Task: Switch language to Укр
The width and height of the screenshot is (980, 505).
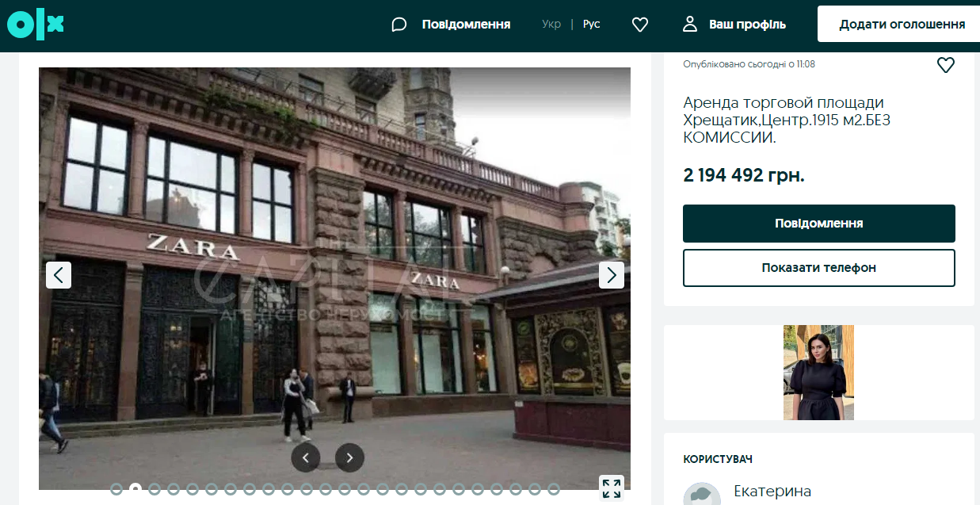Action: tap(551, 25)
